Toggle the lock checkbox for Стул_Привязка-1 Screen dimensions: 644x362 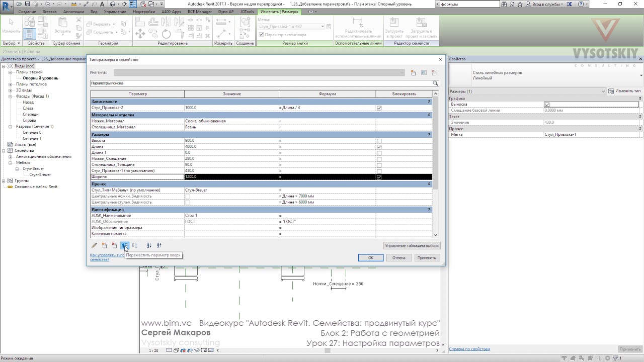[x=379, y=171]
